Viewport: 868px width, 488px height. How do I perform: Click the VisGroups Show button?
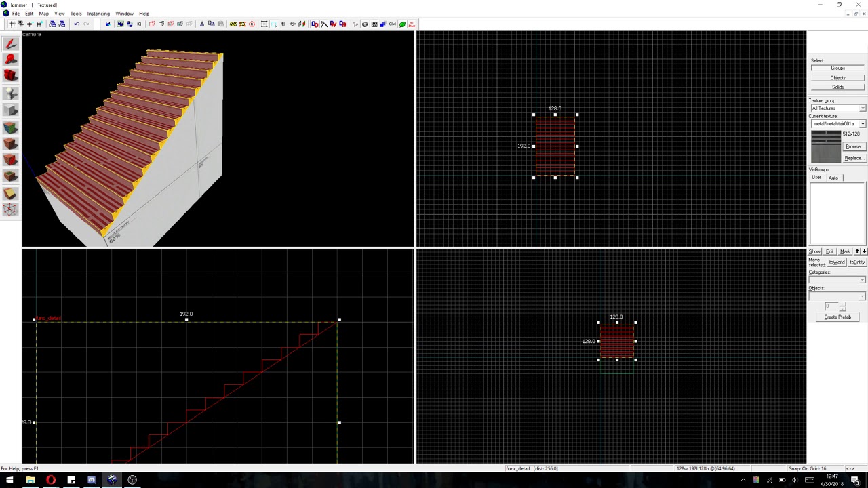(814, 251)
